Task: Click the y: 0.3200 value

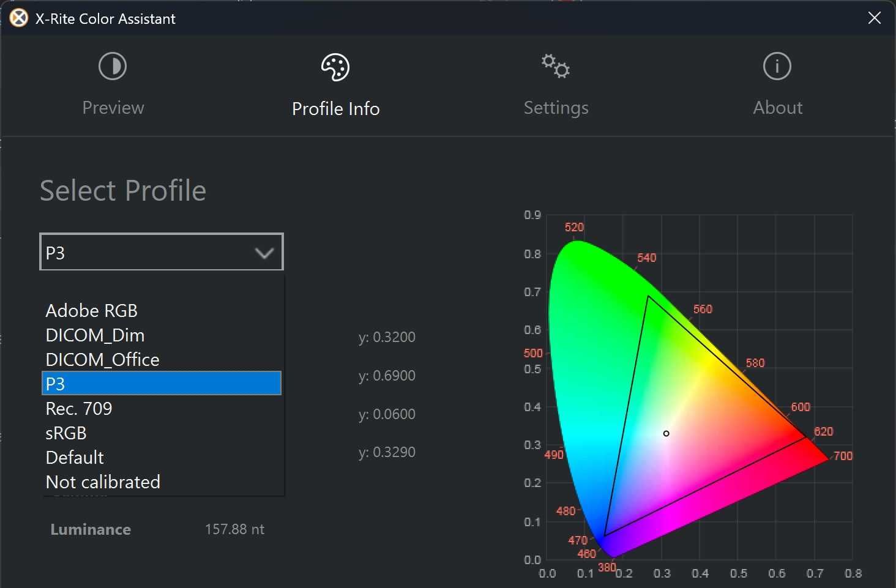Action: [387, 337]
